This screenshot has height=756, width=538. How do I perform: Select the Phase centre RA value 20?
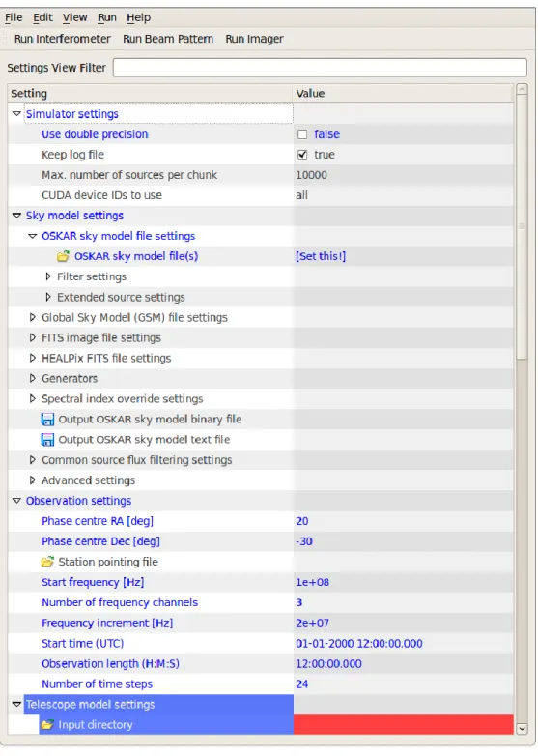pyautogui.click(x=302, y=521)
